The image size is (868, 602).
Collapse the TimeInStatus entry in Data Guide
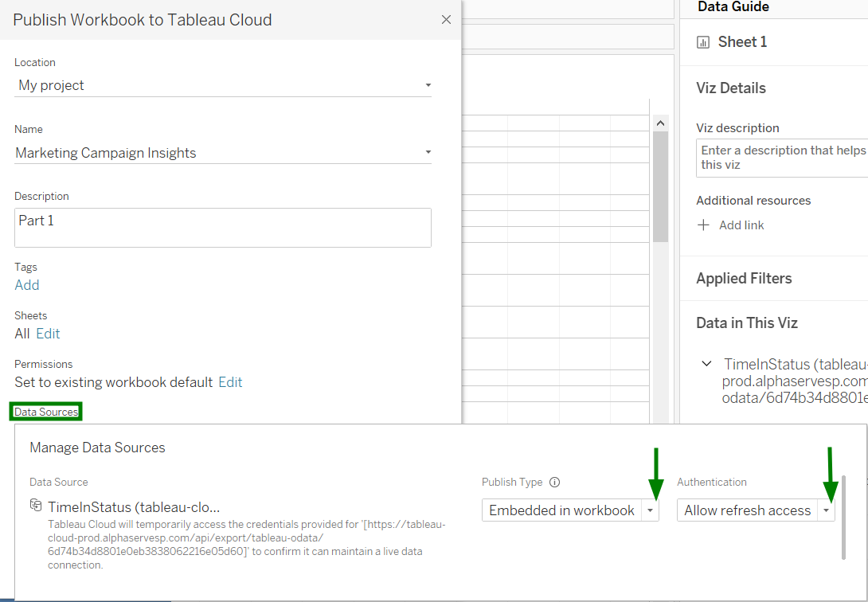706,364
